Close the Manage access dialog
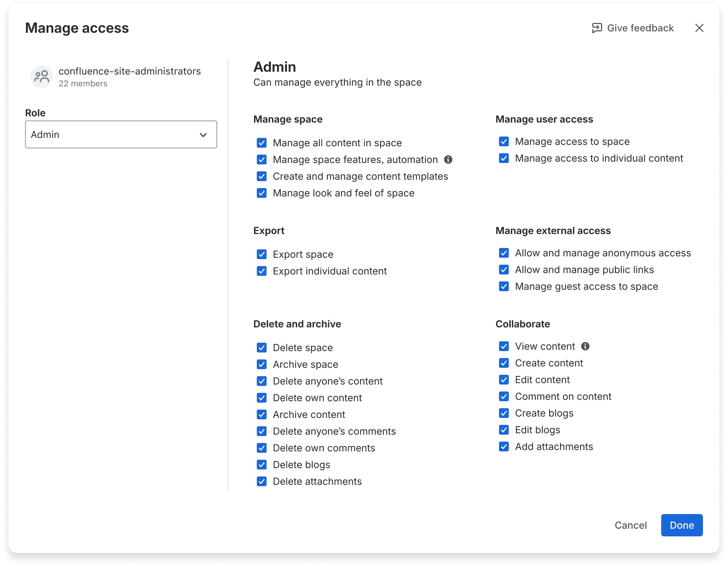Image resolution: width=728 pixels, height=567 pixels. (x=699, y=28)
